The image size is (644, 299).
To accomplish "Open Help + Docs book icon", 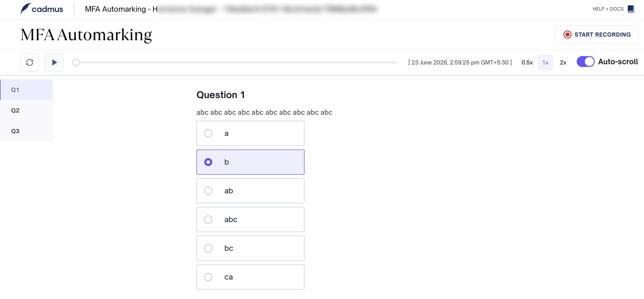I will 631,9.
